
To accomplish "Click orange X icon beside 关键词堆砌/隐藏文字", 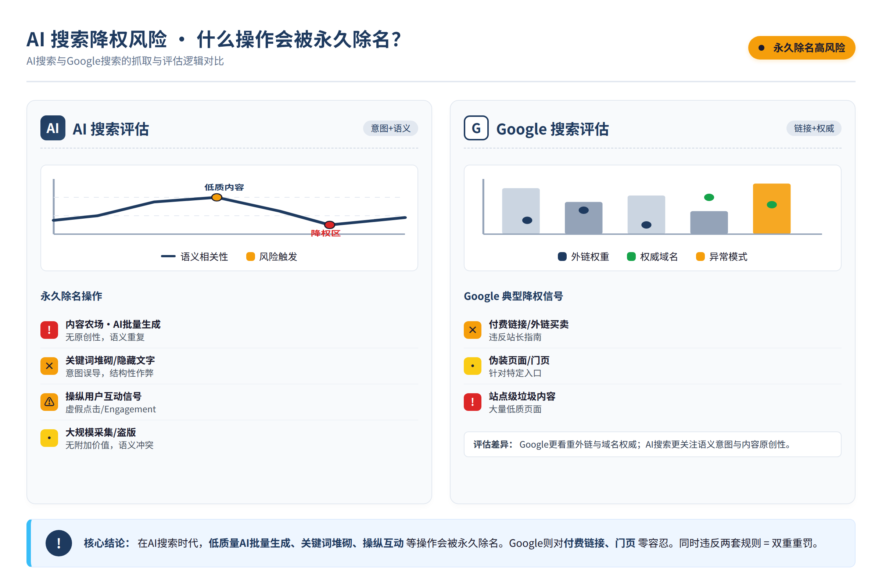I will pos(49,366).
